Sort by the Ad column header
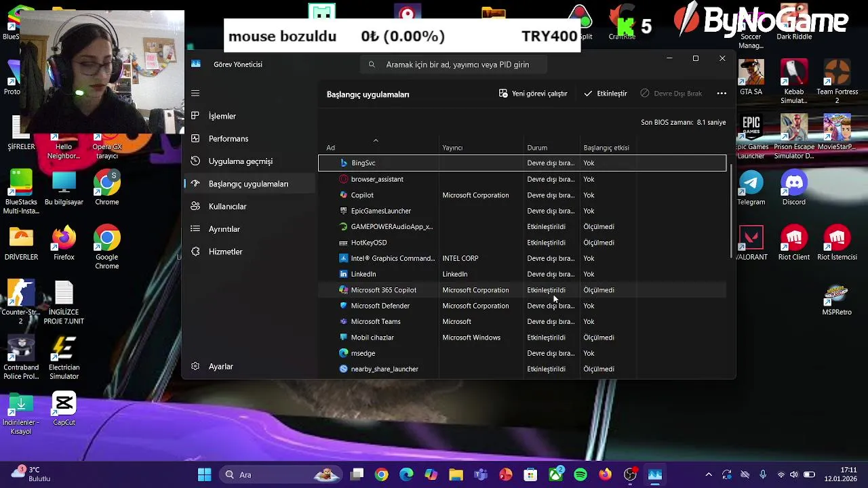The image size is (868, 488). pos(380,147)
